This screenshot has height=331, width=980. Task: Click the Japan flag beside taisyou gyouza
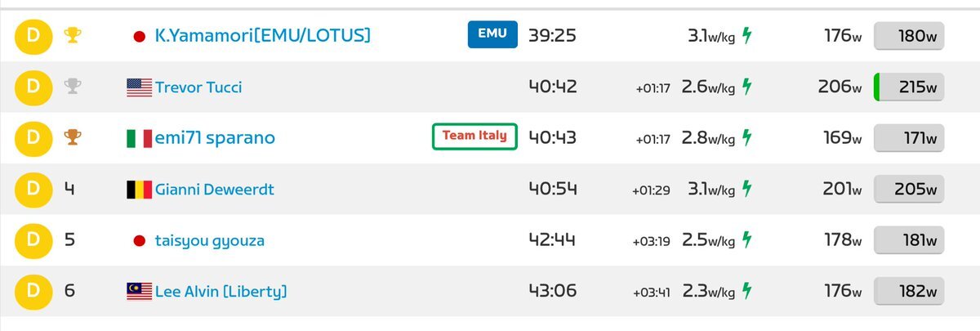pos(139,240)
